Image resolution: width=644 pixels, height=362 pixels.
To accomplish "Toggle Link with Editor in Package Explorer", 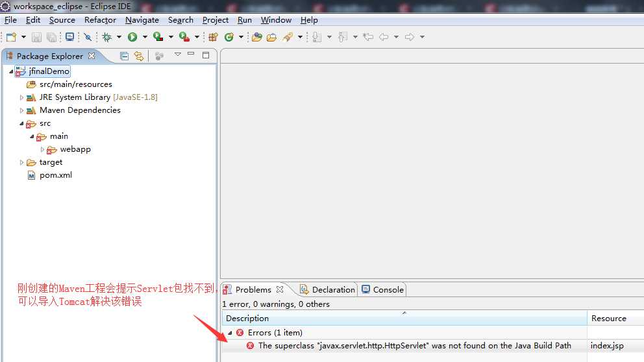I will click(139, 56).
